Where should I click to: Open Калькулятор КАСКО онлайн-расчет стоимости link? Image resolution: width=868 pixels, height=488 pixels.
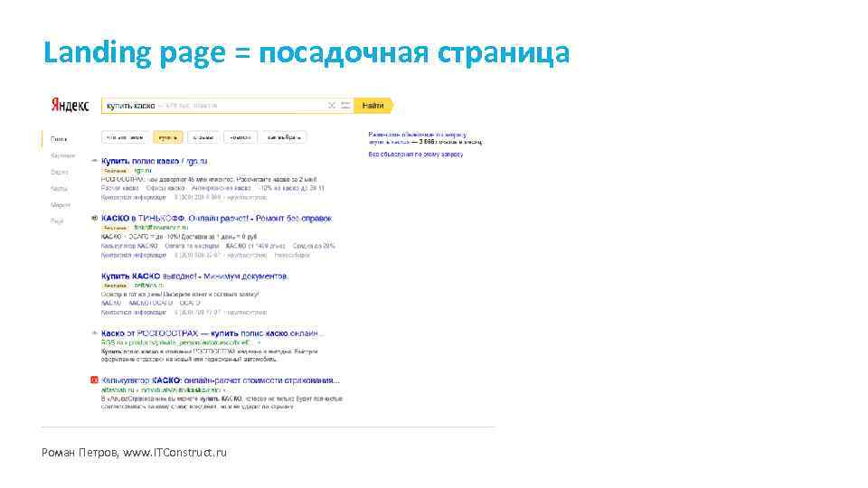tap(221, 380)
